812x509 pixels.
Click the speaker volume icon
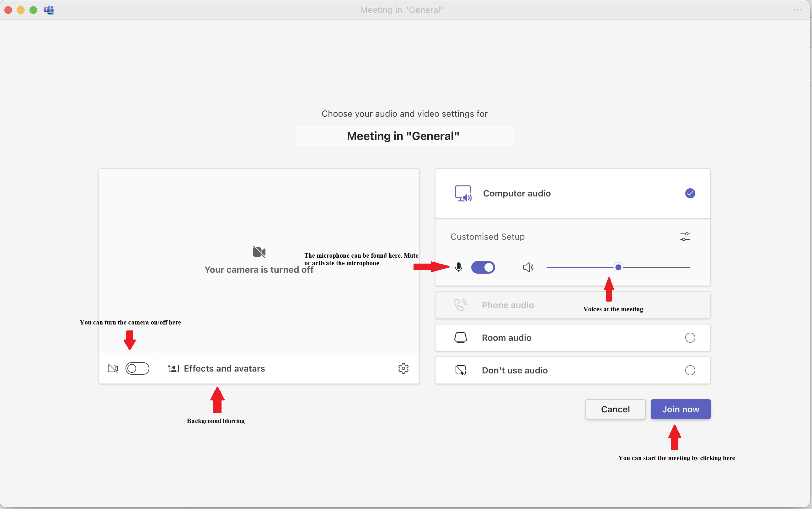(528, 267)
